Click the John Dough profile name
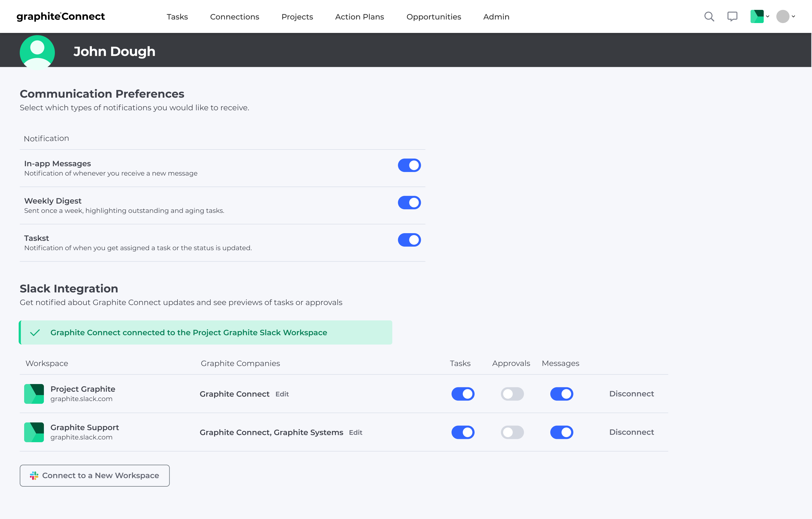The image size is (812, 519). (114, 51)
